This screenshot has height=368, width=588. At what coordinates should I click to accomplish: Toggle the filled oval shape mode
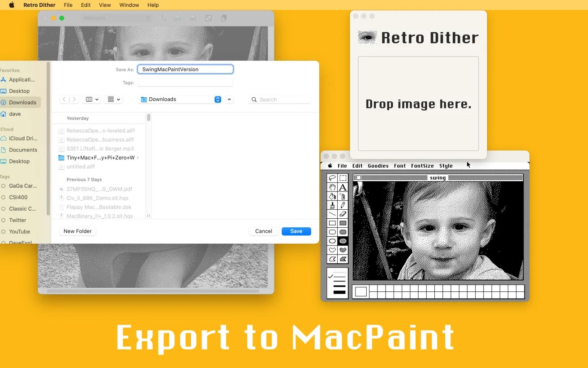tap(344, 241)
